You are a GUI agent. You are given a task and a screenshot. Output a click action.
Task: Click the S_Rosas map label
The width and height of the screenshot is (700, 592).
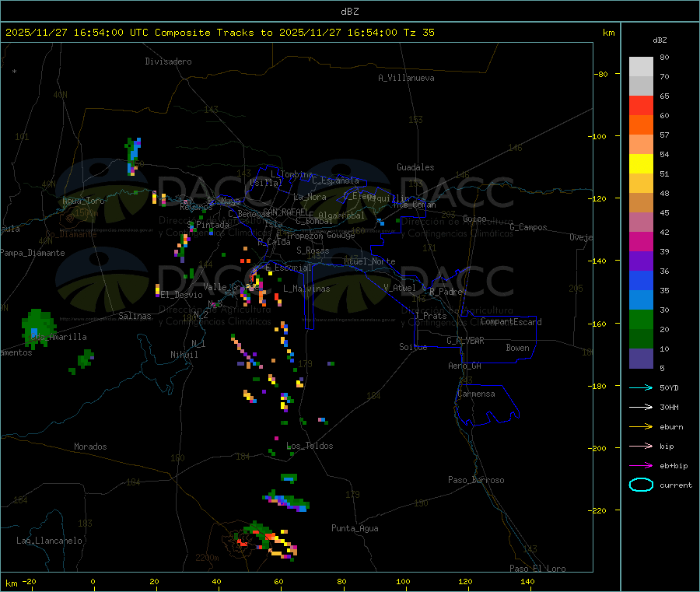[x=313, y=250]
